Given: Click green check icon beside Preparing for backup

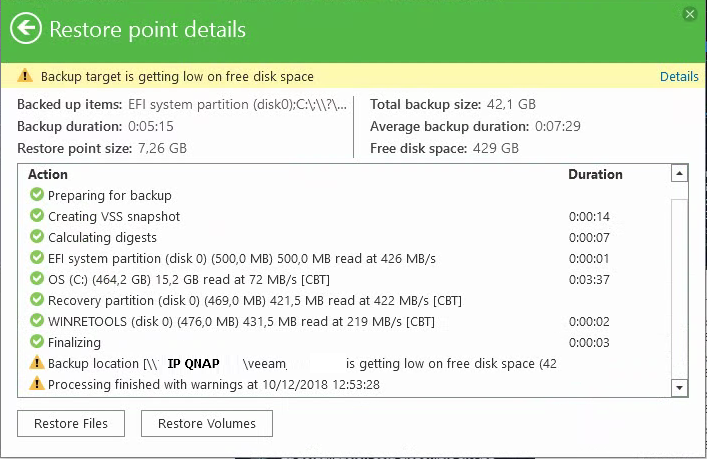Looking at the screenshot, I should click(37, 195).
